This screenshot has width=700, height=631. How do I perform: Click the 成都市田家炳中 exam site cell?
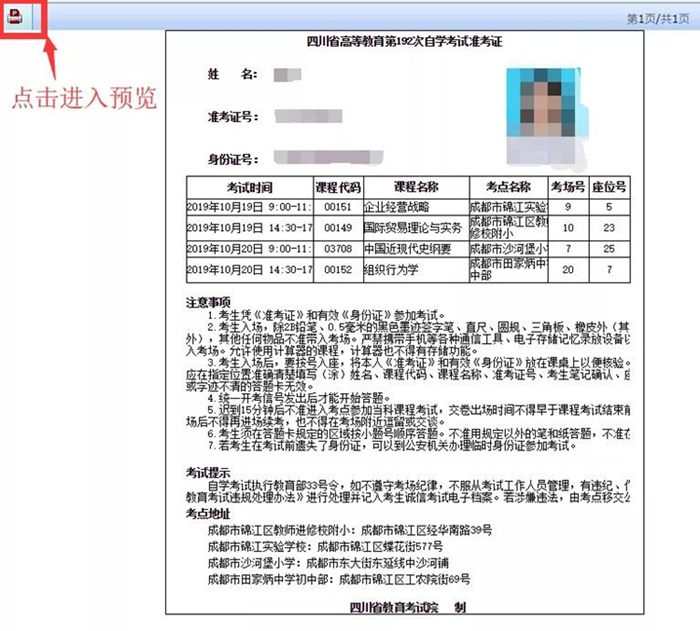(508, 270)
